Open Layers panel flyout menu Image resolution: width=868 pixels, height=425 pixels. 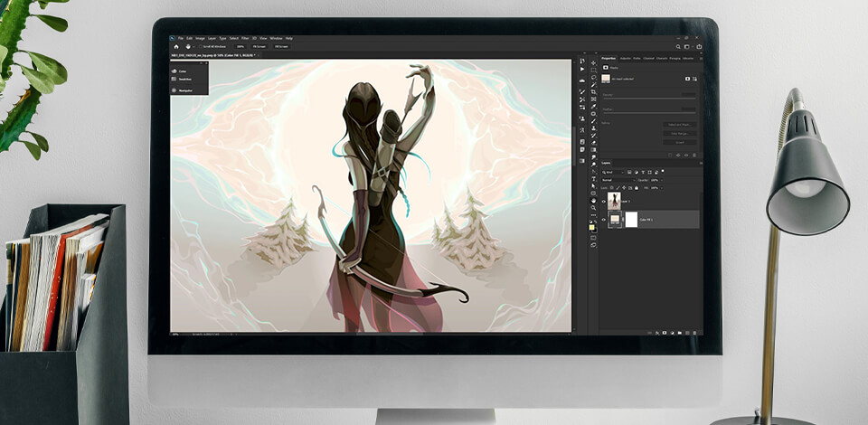pyautogui.click(x=701, y=164)
